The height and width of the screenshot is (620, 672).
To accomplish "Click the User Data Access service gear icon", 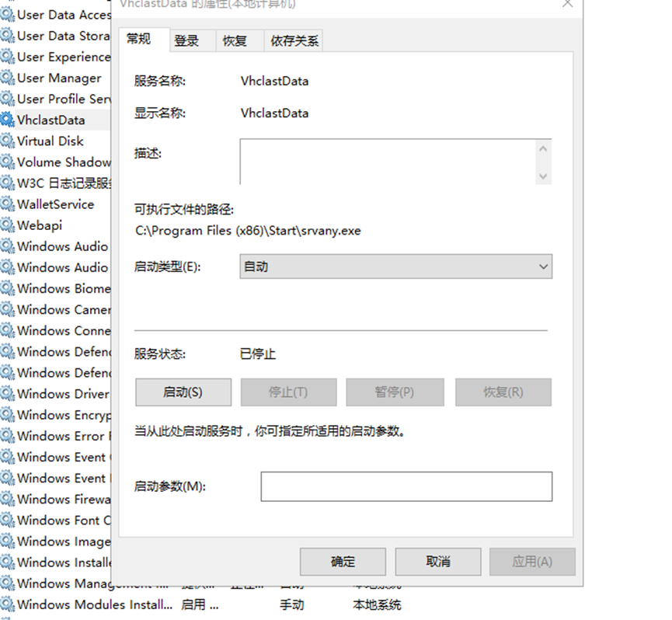I will pos(7,15).
